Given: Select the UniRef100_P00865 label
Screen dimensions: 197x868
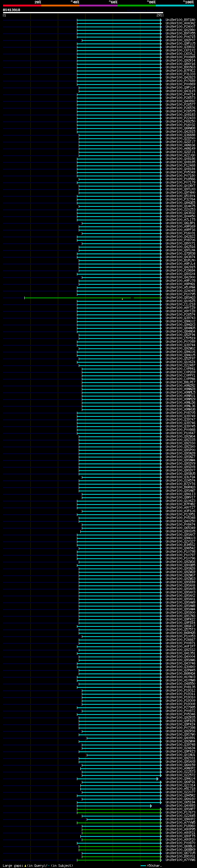Looking at the screenshot, I should point(180,57).
